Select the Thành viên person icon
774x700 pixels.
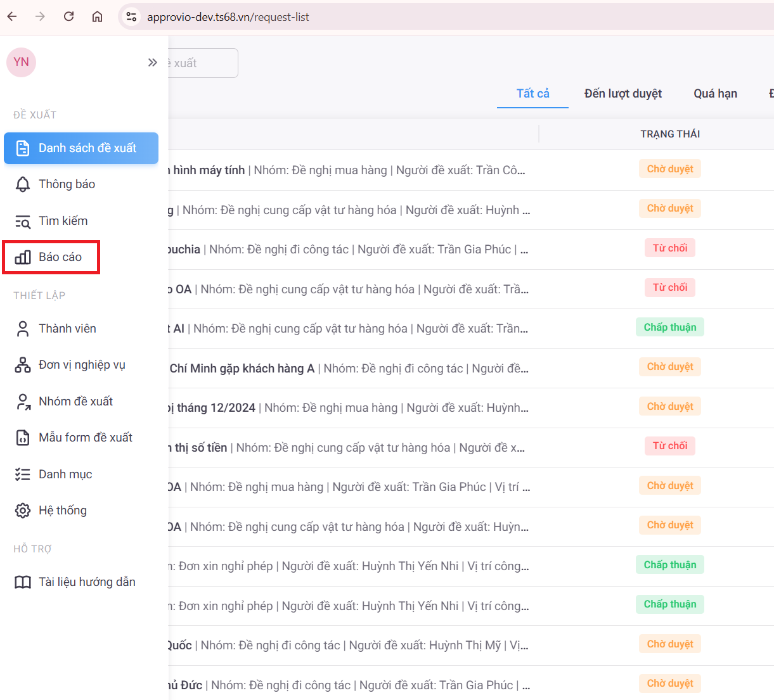coord(23,329)
